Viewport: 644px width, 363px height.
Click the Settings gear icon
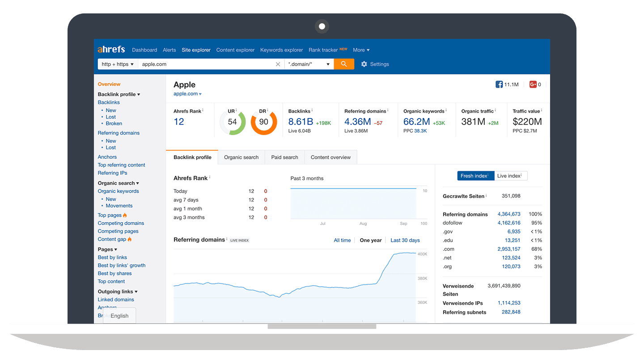tap(364, 64)
